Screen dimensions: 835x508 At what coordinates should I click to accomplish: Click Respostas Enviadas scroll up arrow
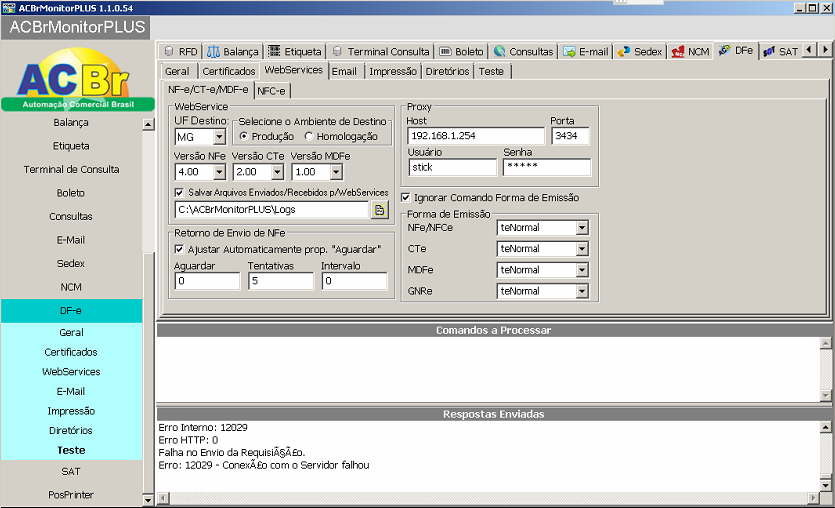click(825, 427)
